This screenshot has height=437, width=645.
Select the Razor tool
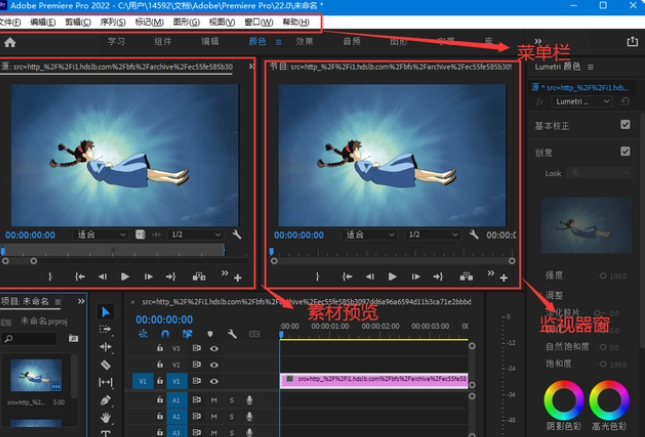point(106,364)
